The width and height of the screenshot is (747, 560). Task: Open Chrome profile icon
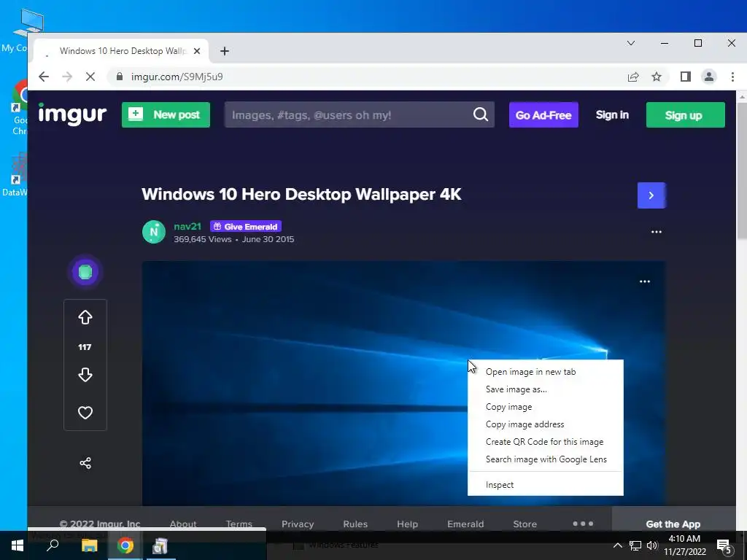coord(709,77)
